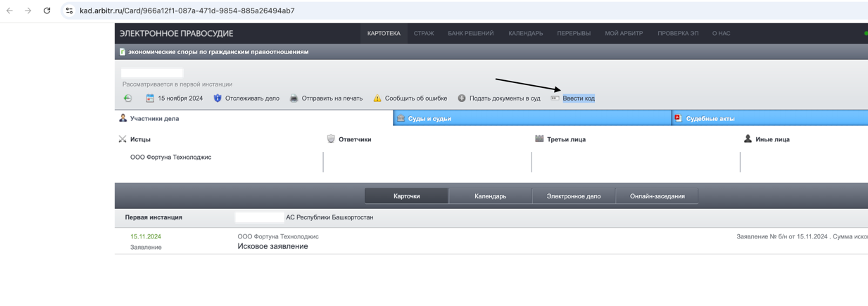Select the Судебные акты tab
Viewport: 868px width, 306px height.
(x=770, y=118)
